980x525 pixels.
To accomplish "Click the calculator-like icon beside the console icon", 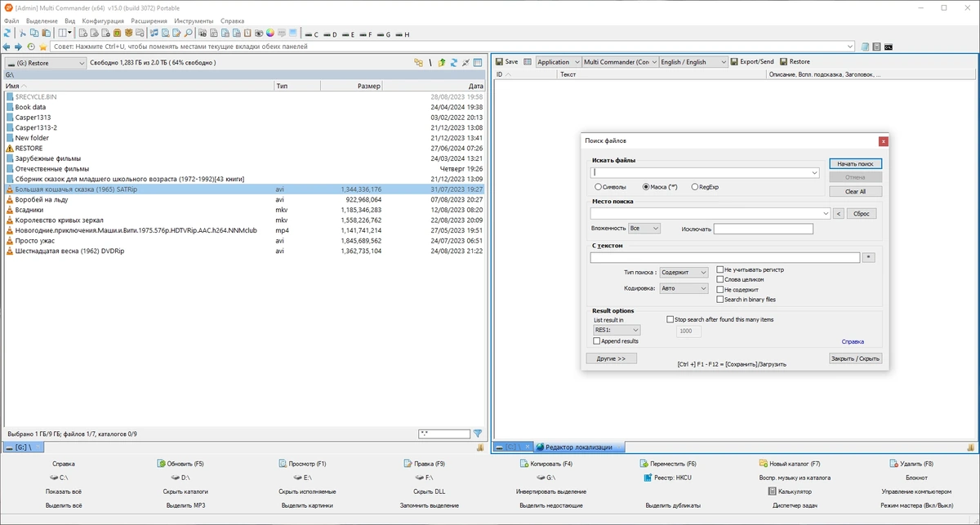I will pos(876,47).
